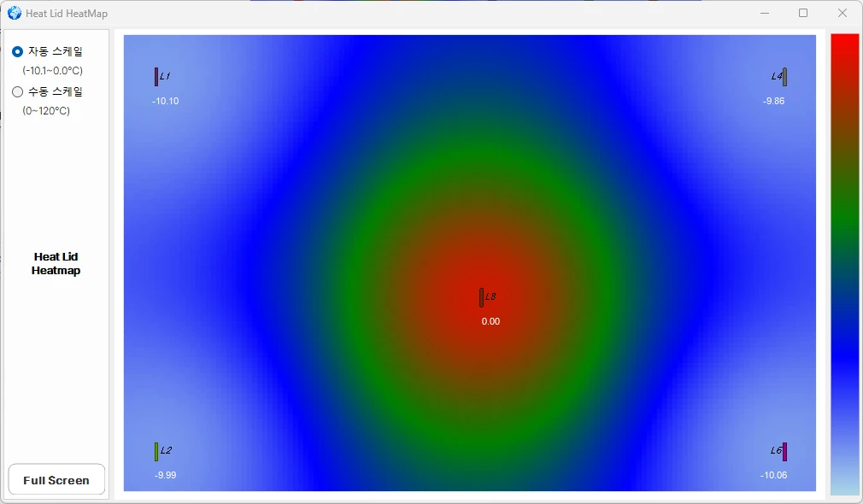The height and width of the screenshot is (504, 863).
Task: Click the L2 sensor marker
Action: (x=156, y=452)
